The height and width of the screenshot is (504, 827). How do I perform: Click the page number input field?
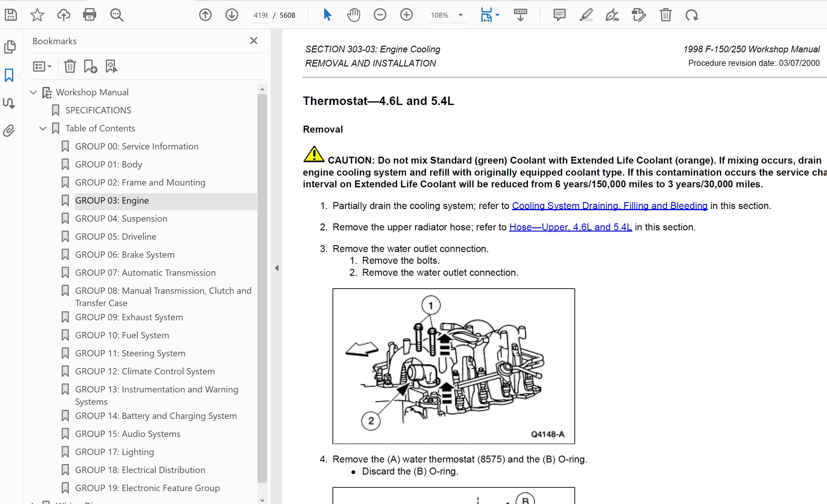pos(260,15)
